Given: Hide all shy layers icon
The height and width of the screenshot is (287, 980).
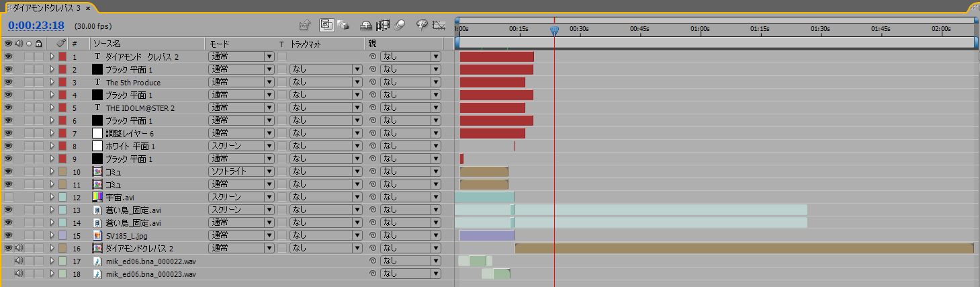Looking at the screenshot, I should pos(366,26).
